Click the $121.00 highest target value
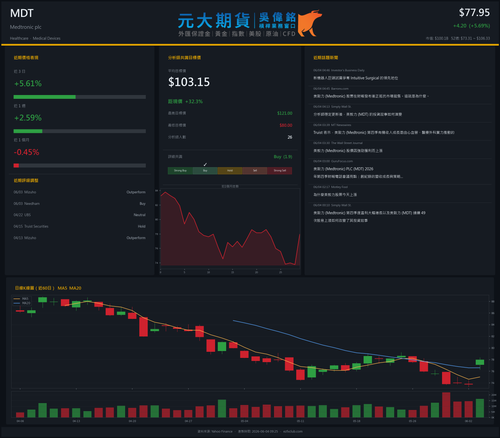Viewport: 500px width, 438px height. [x=285, y=113]
